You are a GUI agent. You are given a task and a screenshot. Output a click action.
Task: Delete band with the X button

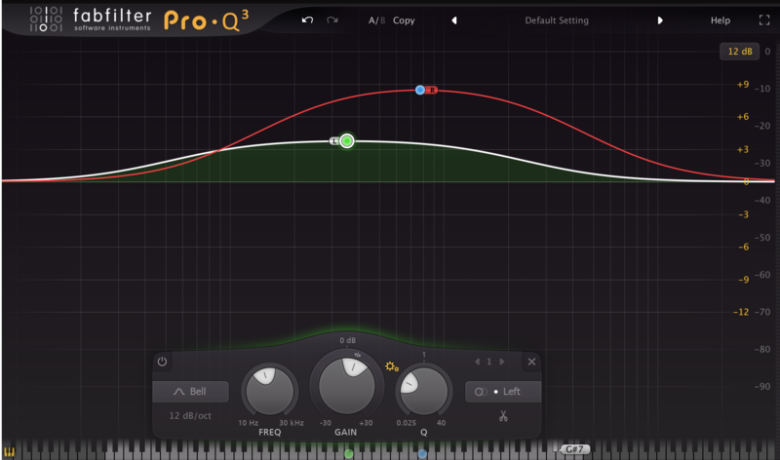point(531,362)
